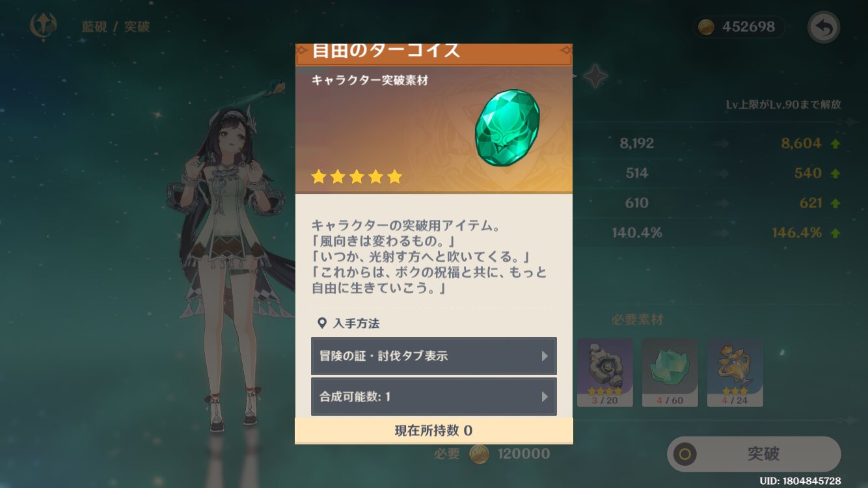This screenshot has width=868, height=488.
Task: Click the 現在所持数 0 footer bar
Action: click(434, 430)
